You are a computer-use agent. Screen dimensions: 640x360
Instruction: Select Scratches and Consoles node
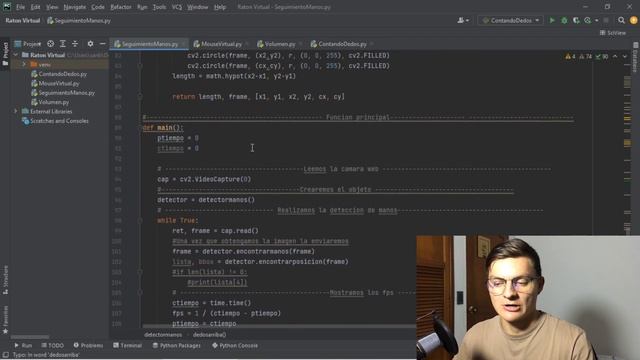pyautogui.click(x=55, y=121)
